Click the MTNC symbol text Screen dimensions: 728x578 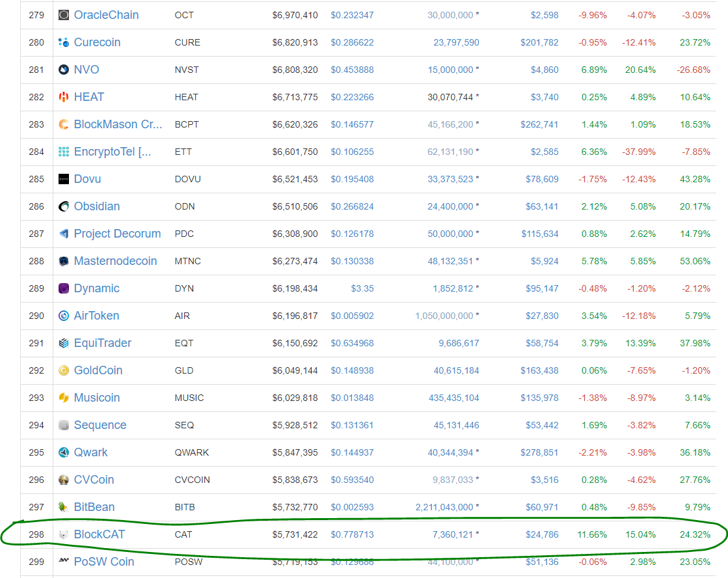coord(187,261)
